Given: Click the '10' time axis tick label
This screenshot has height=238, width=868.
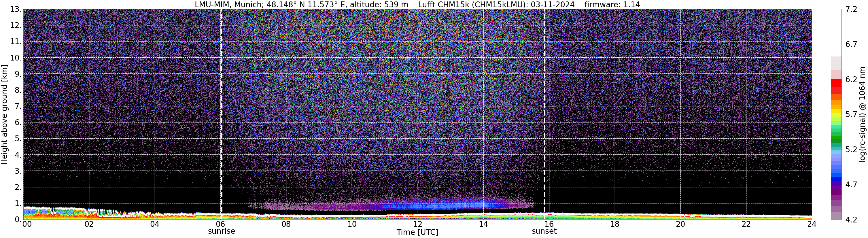Looking at the screenshot, I should (352, 224).
